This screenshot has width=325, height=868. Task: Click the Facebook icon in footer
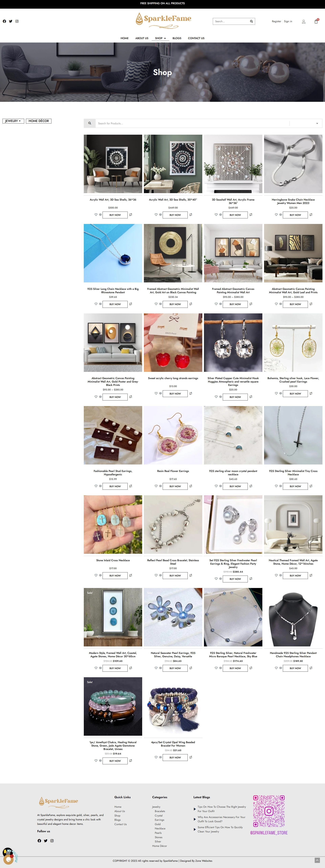pos(39,841)
